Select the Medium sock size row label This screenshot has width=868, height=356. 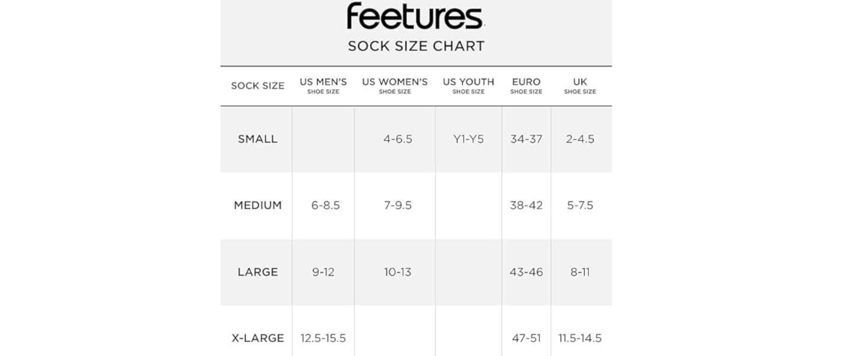pyautogui.click(x=257, y=205)
